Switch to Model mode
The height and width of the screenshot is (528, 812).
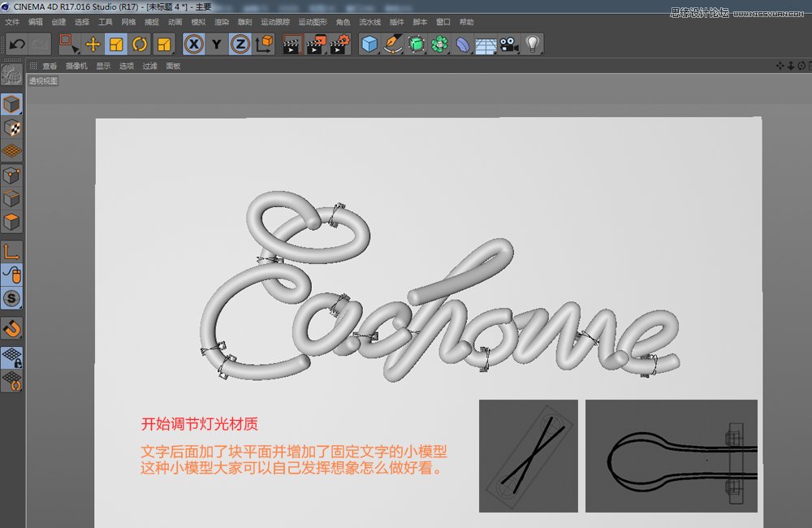(11, 104)
